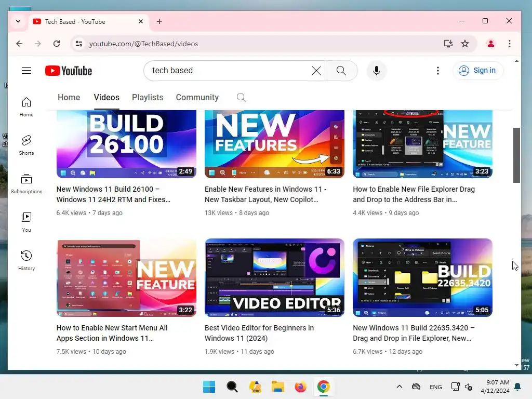This screenshot has width=532, height=399.
Task: Open 'Enable New Features in Windows 11' title
Action: click(265, 194)
